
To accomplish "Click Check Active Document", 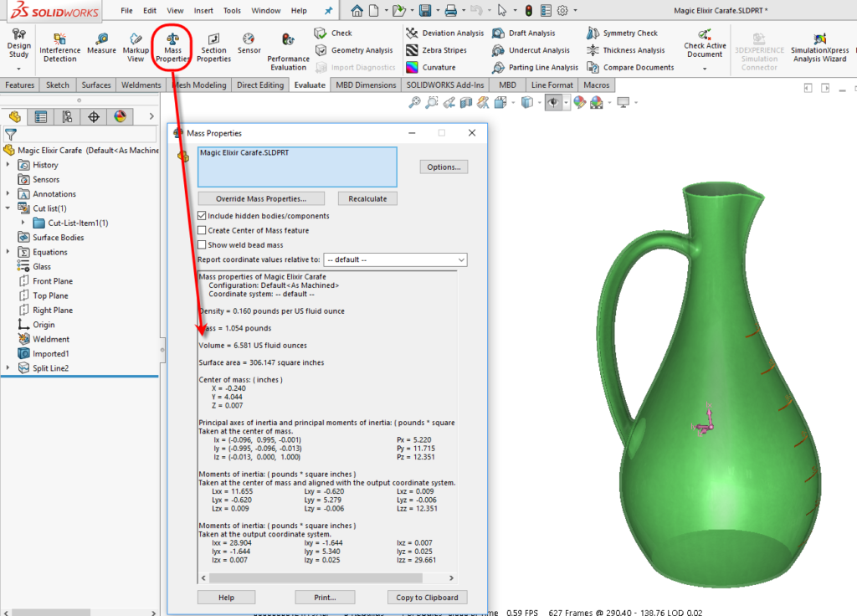I will point(705,44).
